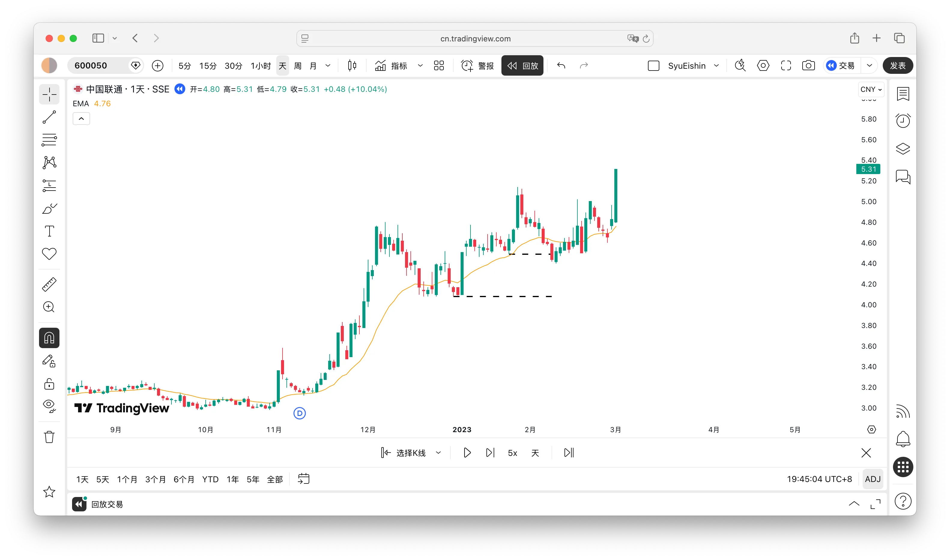Open the 选择K线 dropdown arrow
Image resolution: width=950 pixels, height=560 pixels.
tap(438, 453)
